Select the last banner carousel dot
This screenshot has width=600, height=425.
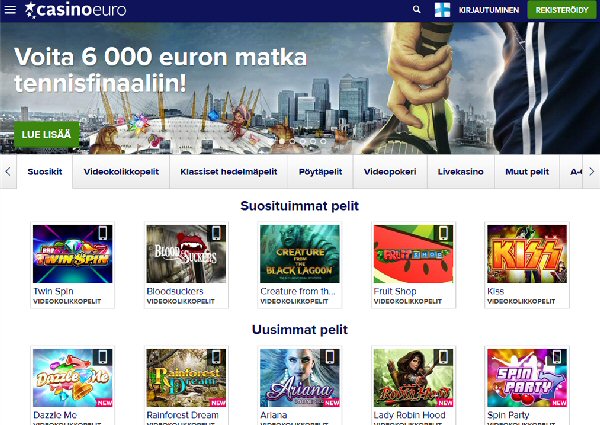[x=323, y=142]
